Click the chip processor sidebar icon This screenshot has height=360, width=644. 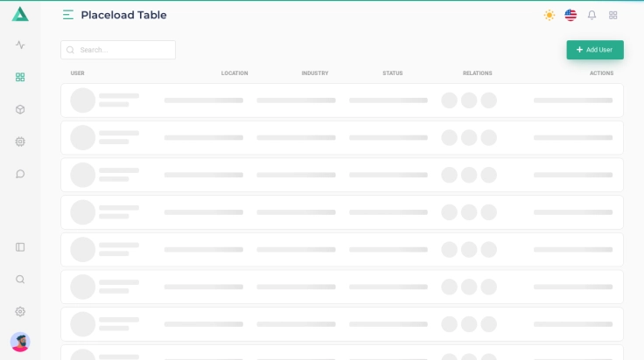click(x=20, y=142)
